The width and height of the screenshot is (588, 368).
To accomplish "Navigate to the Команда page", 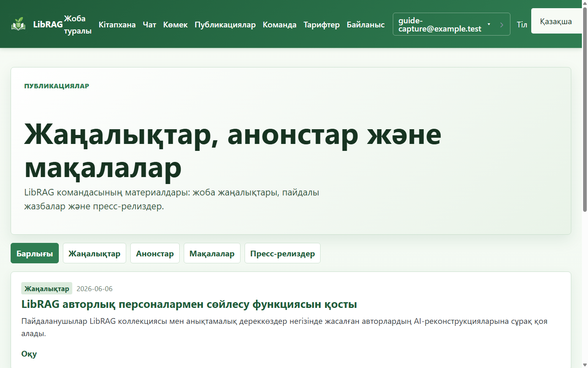I will (x=280, y=25).
